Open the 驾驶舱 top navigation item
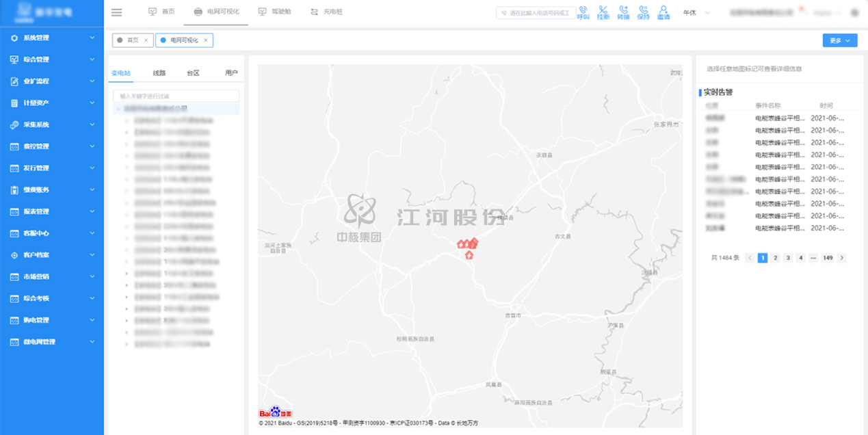This screenshot has width=868, height=435. tap(272, 12)
